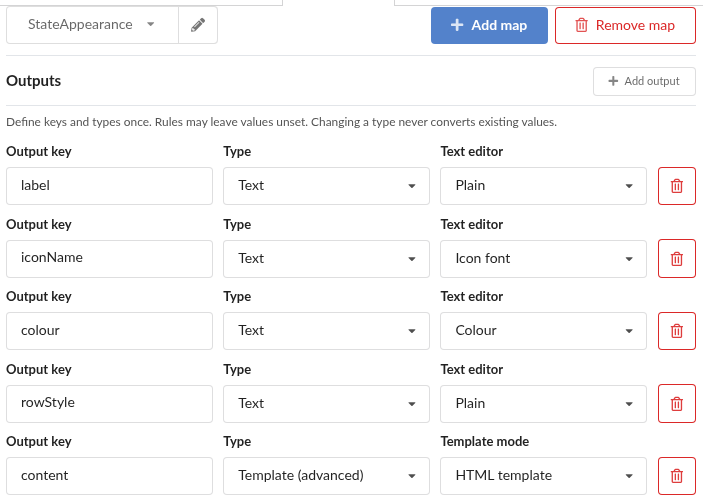Open the Type dropdown for label
The width and height of the screenshot is (703, 502).
[x=326, y=186]
